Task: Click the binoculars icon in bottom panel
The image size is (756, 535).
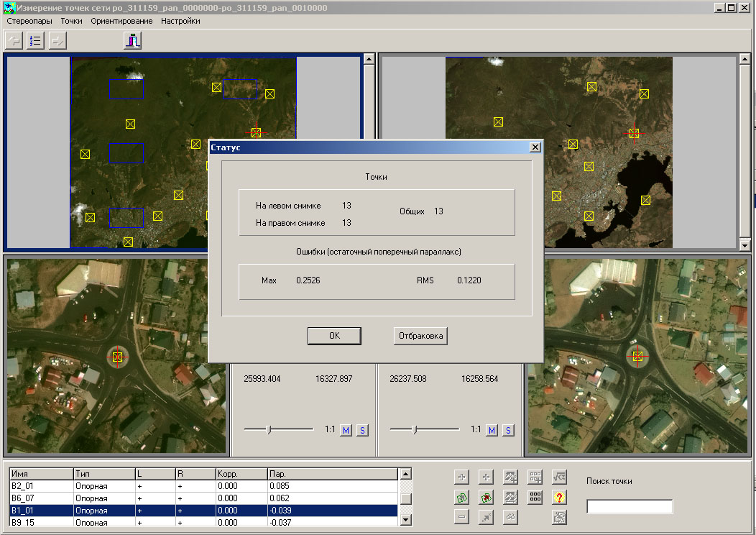Action: 510,517
